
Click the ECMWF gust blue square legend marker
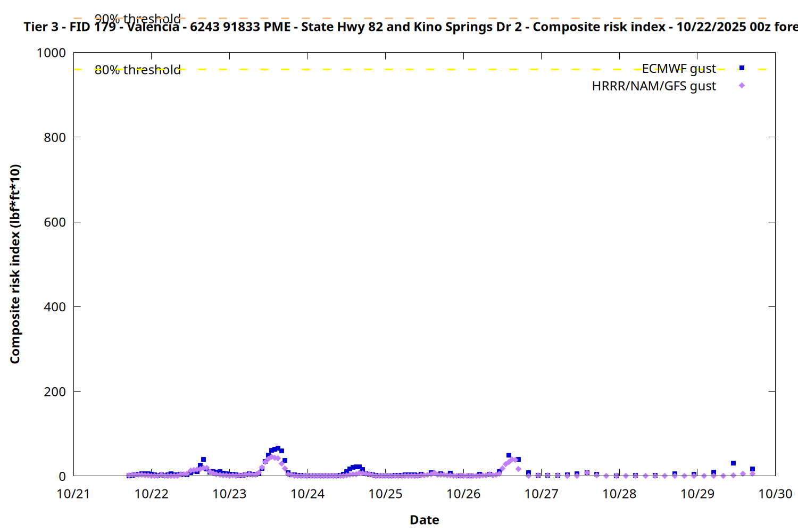pos(742,68)
